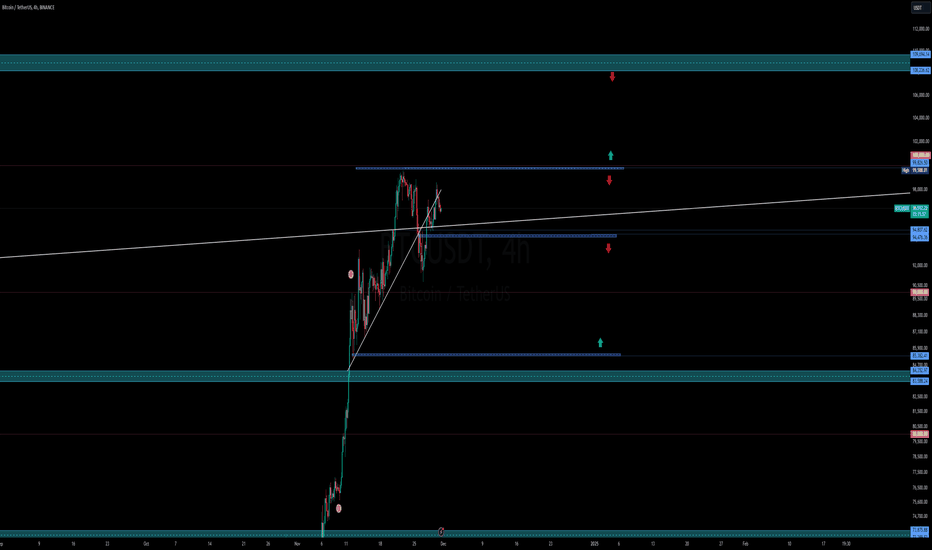Click the Feb label on the time axis
This screenshot has width=932, height=550.
pyautogui.click(x=745, y=543)
